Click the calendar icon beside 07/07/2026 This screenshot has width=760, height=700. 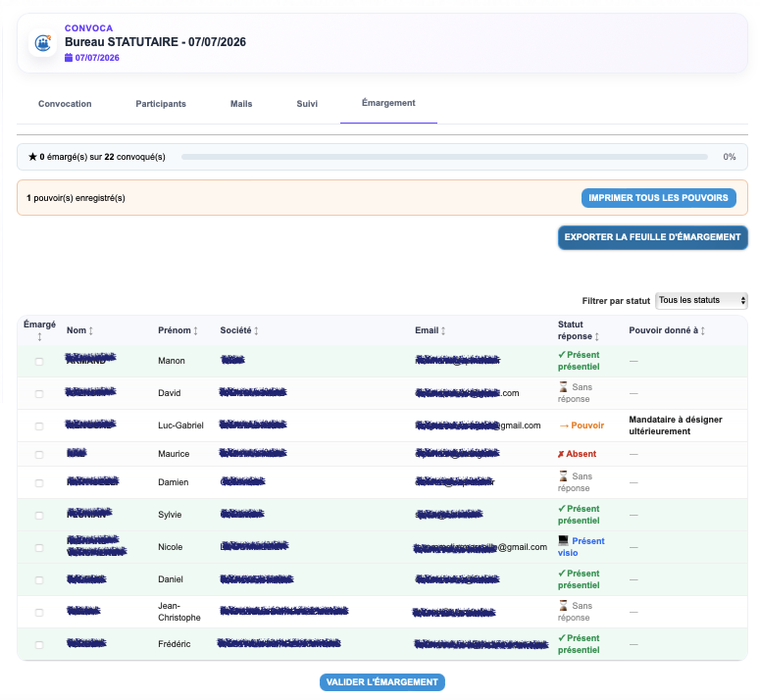coord(69,58)
